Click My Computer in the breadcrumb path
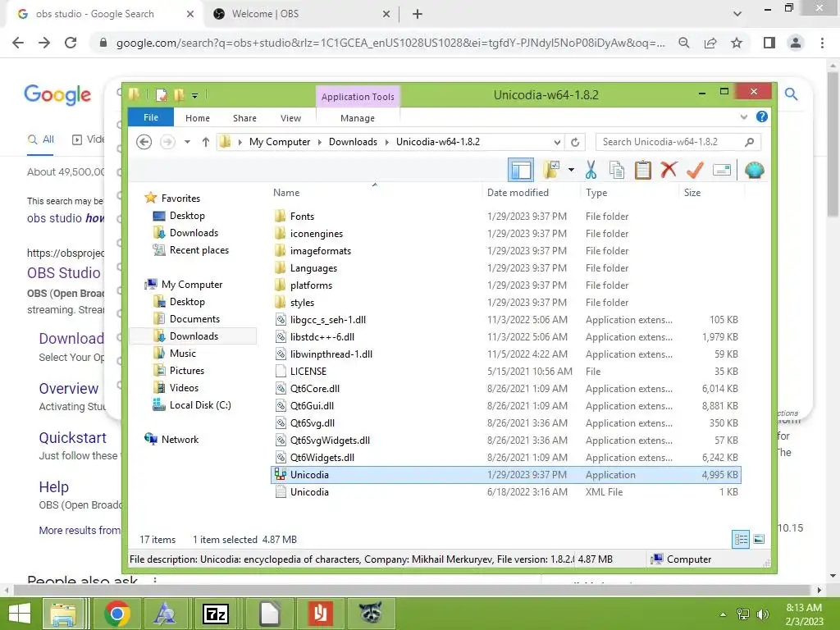Viewport: 840px width, 630px height. click(x=280, y=142)
